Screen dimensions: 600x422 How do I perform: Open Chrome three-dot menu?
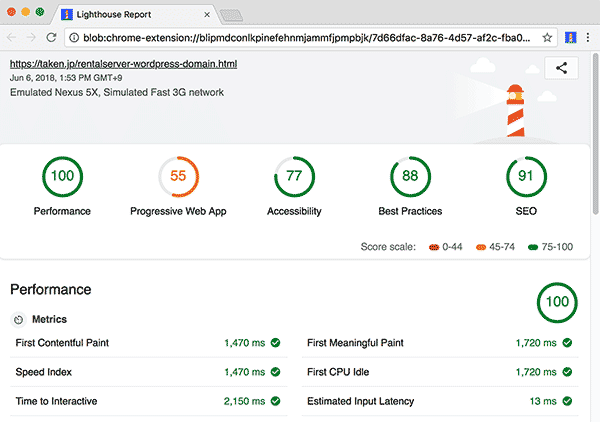click(588, 37)
